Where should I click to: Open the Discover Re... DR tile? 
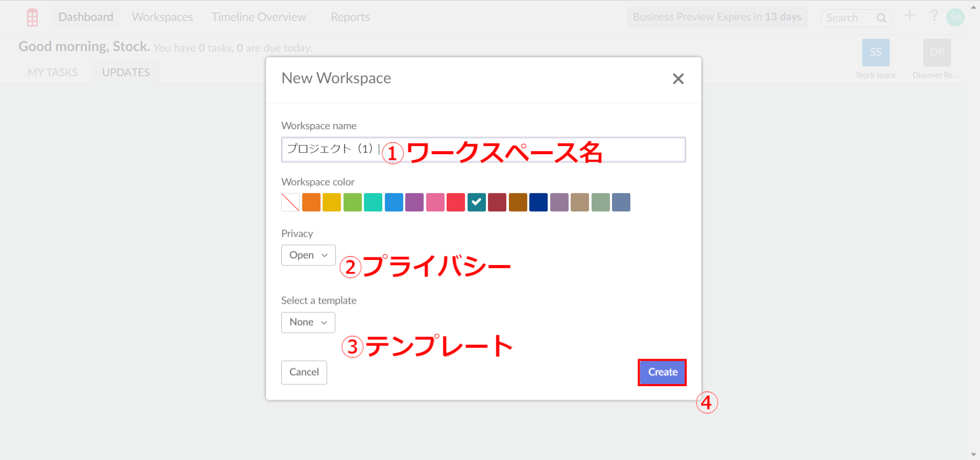click(937, 53)
